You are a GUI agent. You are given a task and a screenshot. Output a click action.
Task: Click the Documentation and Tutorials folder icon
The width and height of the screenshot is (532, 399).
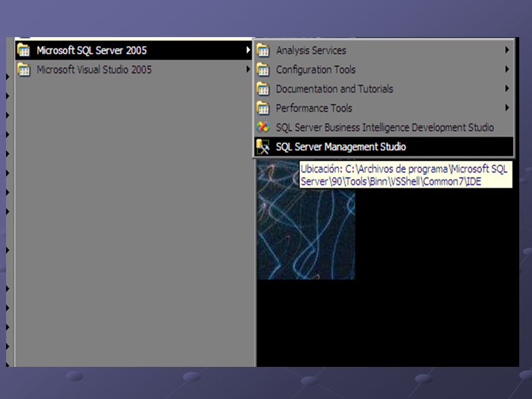point(263,89)
